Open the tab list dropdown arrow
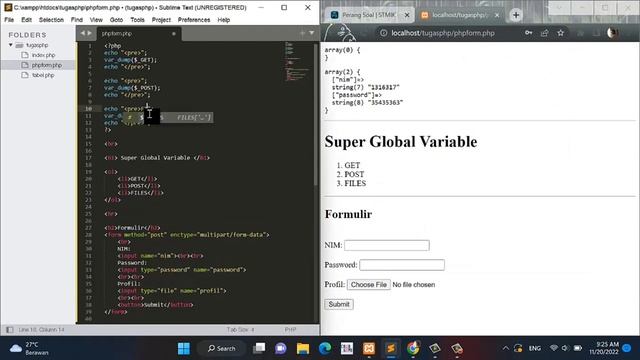The image size is (640, 360). coord(311,33)
